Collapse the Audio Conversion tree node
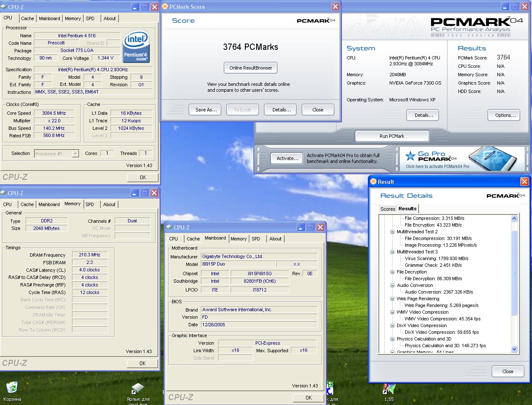The width and height of the screenshot is (532, 405). 392,285
